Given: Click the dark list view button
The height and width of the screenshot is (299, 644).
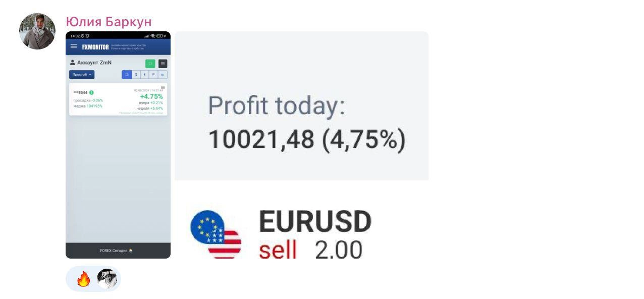Looking at the screenshot, I should click(163, 64).
